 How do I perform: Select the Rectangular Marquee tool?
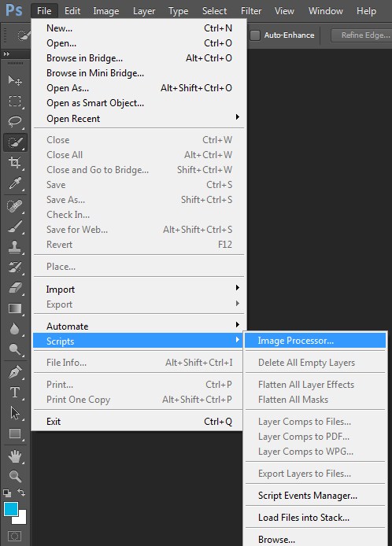tap(15, 101)
